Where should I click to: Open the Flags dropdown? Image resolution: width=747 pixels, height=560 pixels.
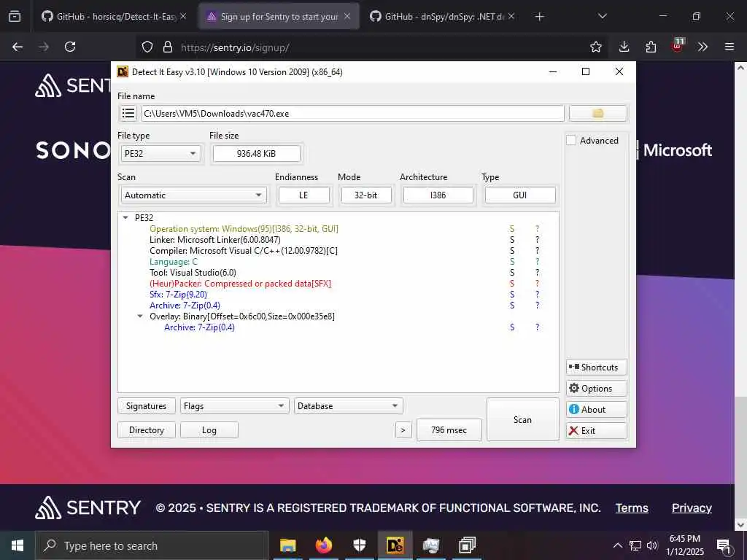[x=234, y=406]
